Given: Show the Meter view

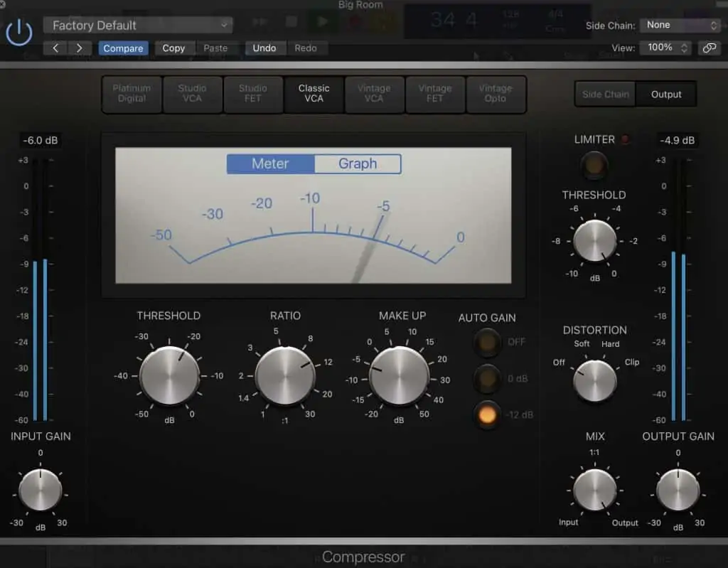Looking at the screenshot, I should tap(270, 164).
